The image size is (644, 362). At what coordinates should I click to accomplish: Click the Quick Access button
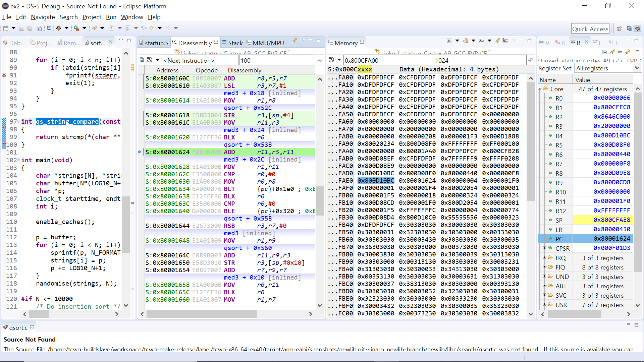(590, 29)
